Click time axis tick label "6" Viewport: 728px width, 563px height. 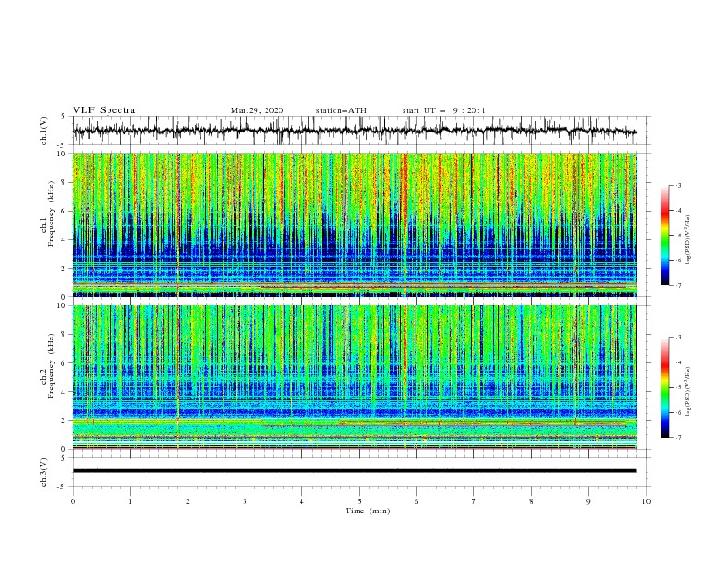click(416, 501)
